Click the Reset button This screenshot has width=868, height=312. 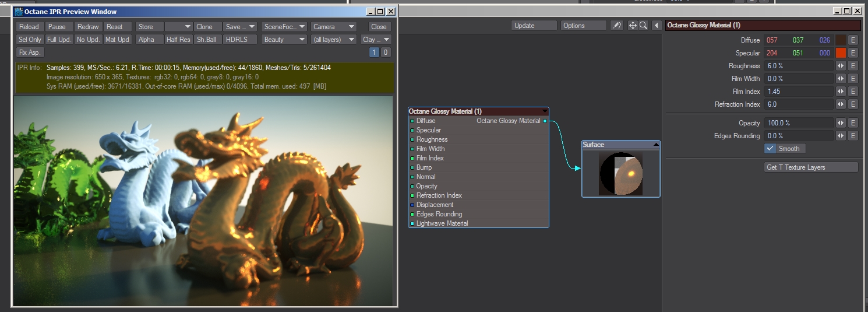tap(117, 27)
